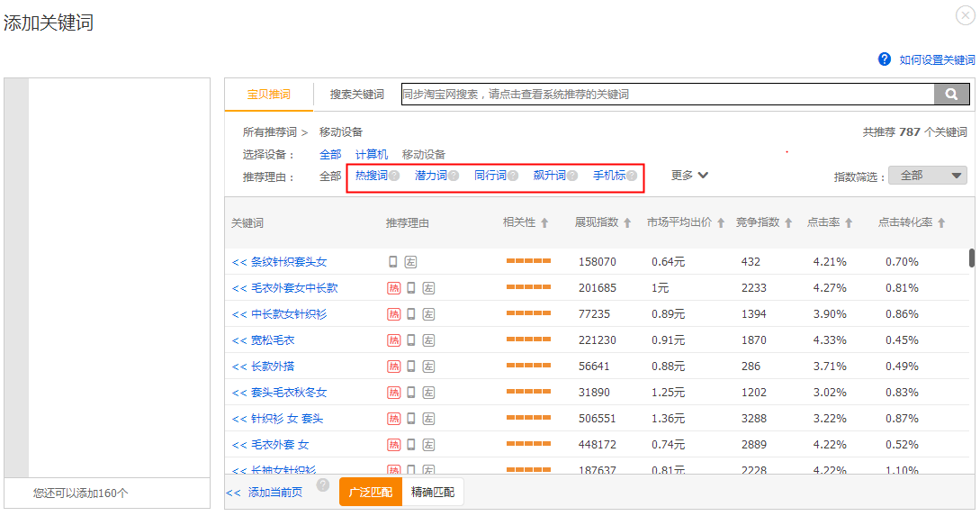Click mobile phone icon for 条纹针织套头女

(x=393, y=261)
